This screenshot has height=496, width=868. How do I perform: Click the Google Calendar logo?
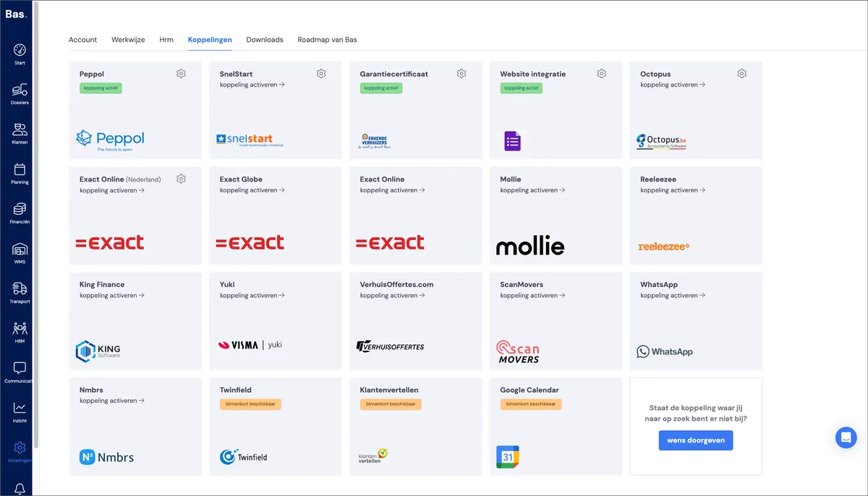(x=508, y=457)
